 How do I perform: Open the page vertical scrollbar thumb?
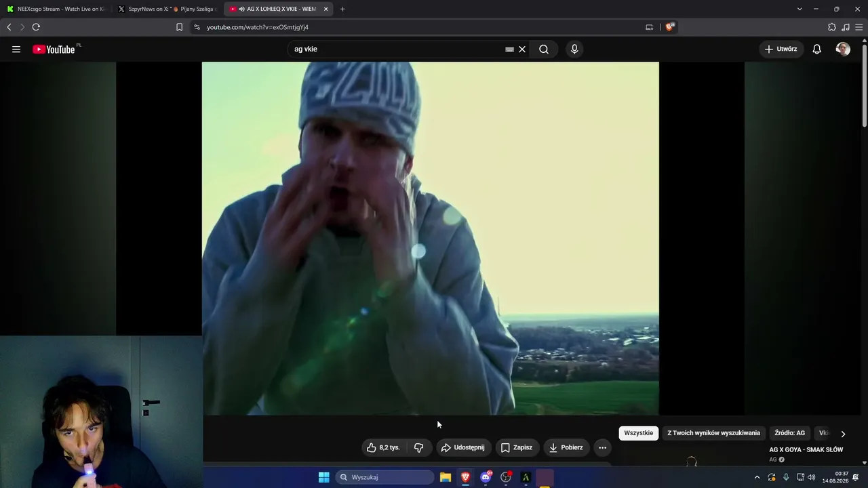click(864, 85)
